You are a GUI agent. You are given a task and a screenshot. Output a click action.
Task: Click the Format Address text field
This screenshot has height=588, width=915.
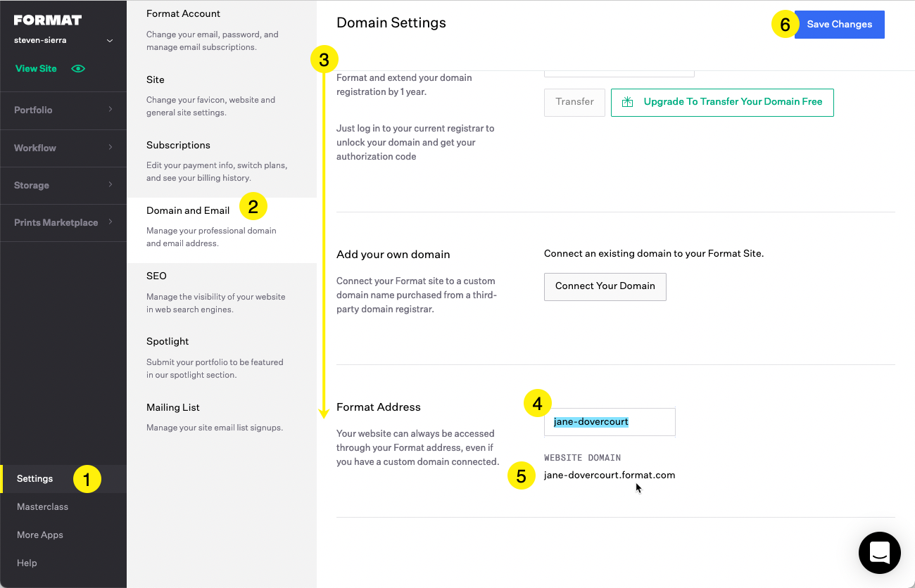(610, 422)
